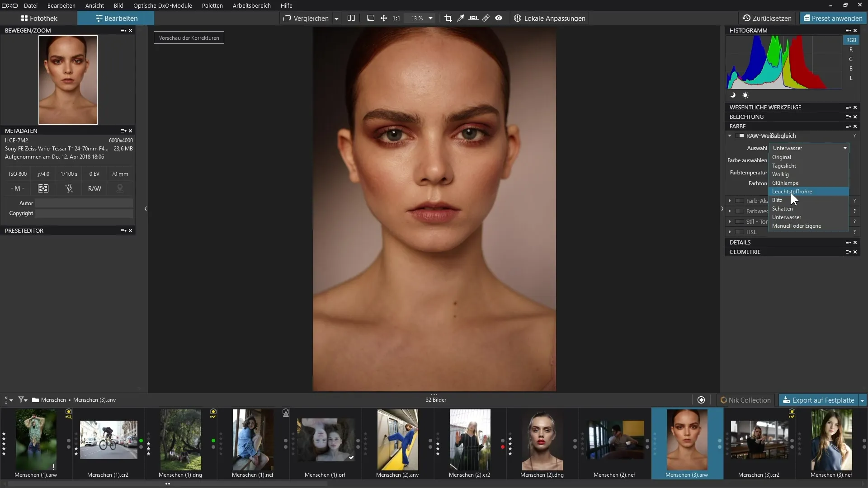
Task: Close the METADATEN palette
Action: (131, 131)
